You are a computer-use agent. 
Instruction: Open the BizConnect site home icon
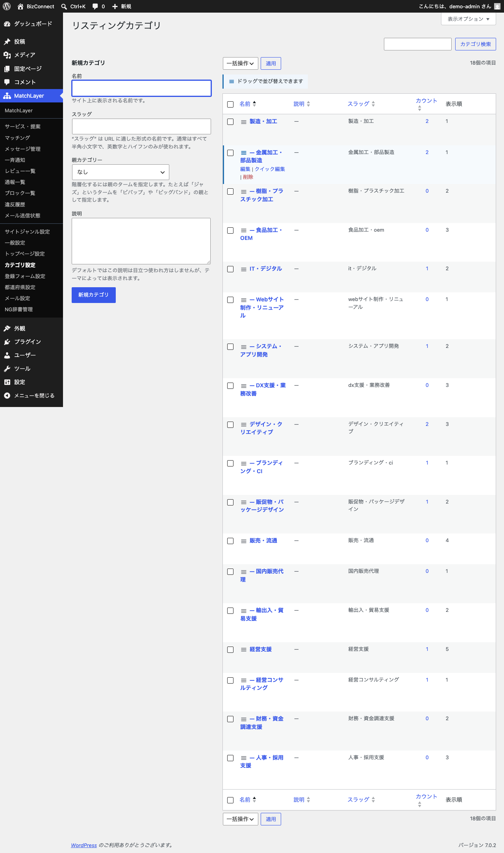click(x=20, y=6)
